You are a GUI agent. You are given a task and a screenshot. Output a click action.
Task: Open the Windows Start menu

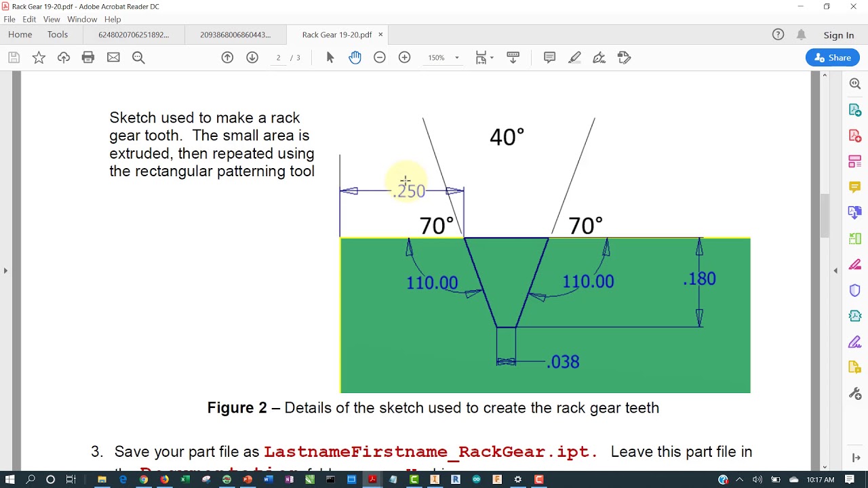point(10,479)
